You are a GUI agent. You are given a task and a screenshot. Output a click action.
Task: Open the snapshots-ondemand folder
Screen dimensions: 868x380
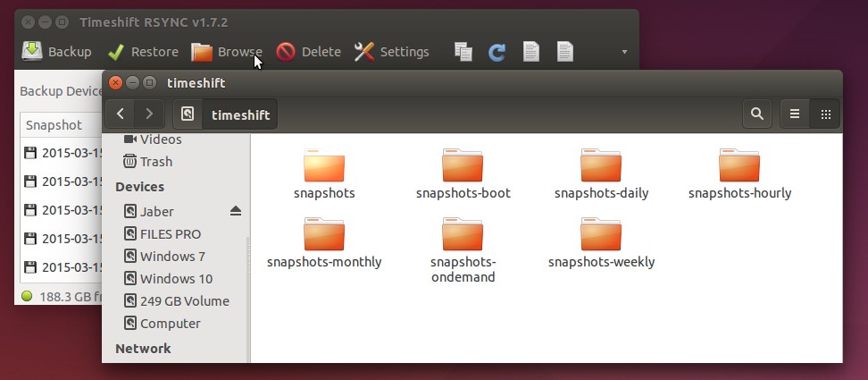click(463, 249)
